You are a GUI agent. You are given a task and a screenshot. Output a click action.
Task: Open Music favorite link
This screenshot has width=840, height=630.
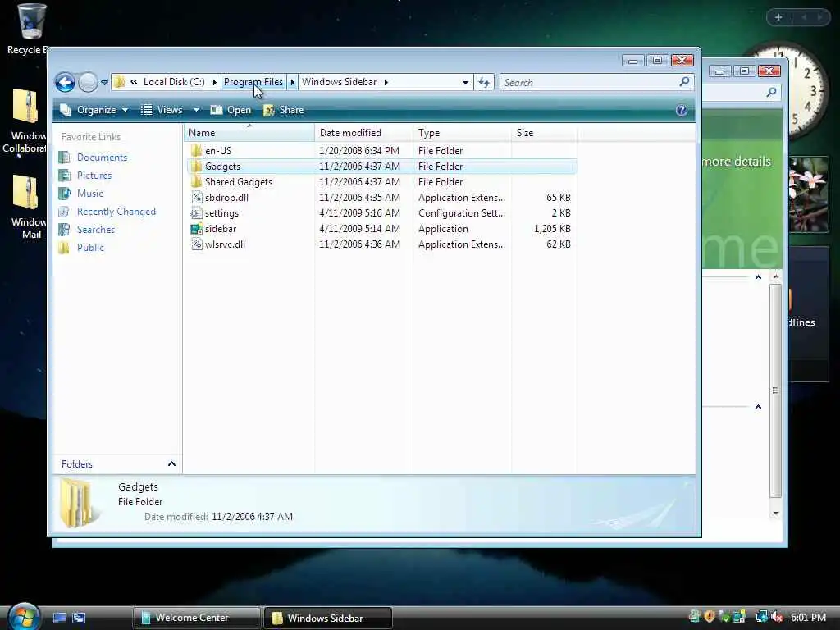tap(89, 194)
